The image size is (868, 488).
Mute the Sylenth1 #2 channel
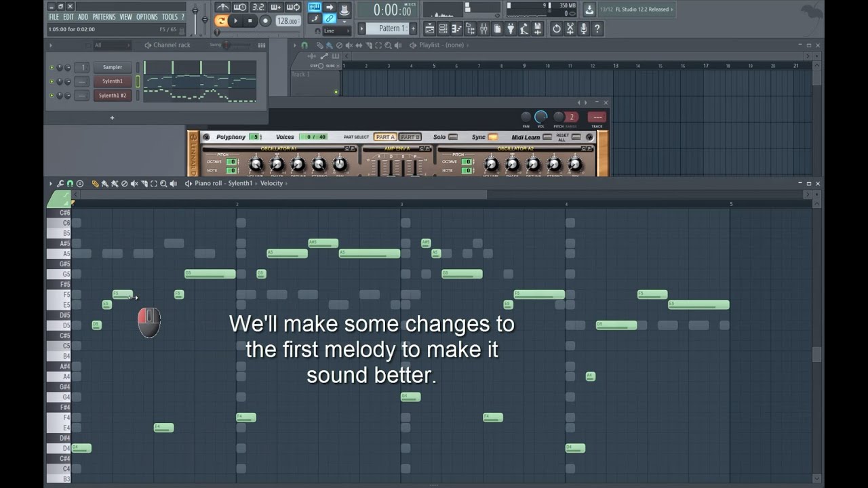[52, 96]
